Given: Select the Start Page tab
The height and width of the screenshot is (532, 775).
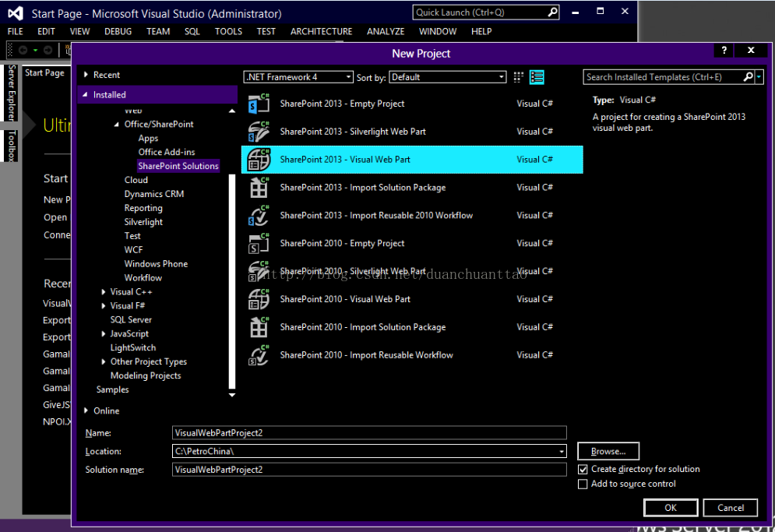Looking at the screenshot, I should 45,72.
